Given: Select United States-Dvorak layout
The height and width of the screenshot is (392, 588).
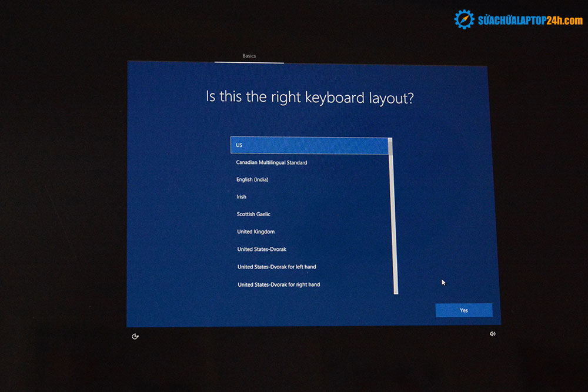Looking at the screenshot, I should pyautogui.click(x=262, y=249).
